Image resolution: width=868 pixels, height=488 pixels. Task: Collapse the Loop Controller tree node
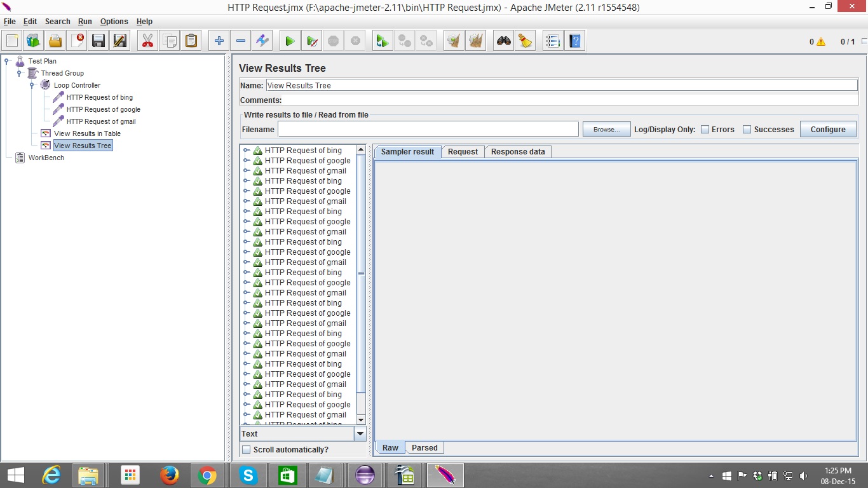click(31, 85)
